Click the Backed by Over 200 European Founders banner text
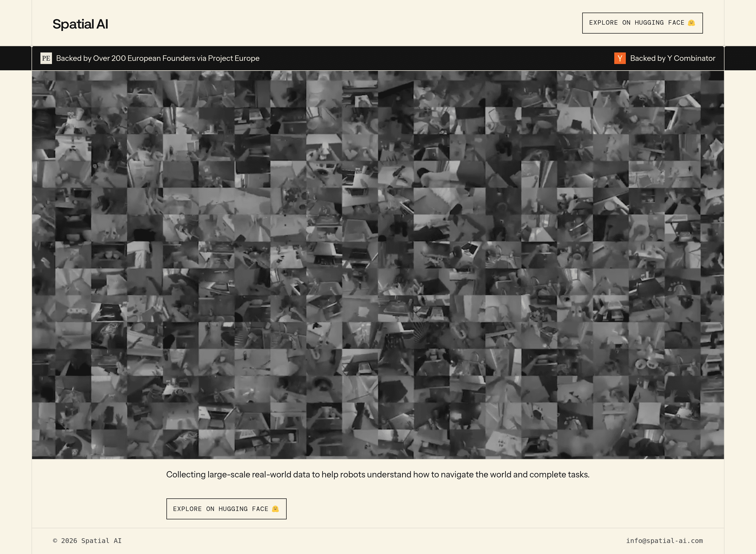This screenshot has height=554, width=756. [x=157, y=58]
